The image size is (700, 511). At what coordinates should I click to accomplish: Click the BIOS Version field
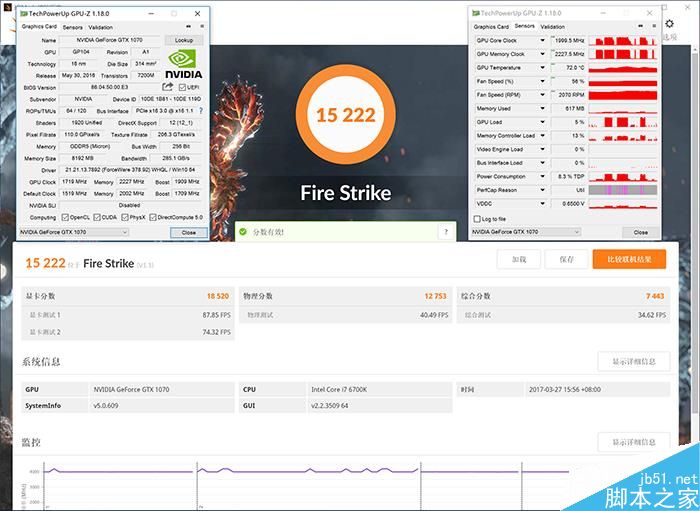109,87
